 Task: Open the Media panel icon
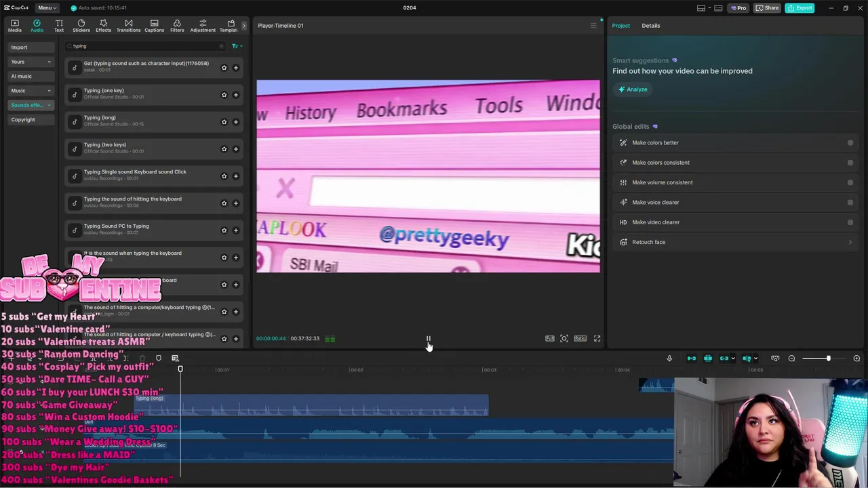(x=14, y=26)
